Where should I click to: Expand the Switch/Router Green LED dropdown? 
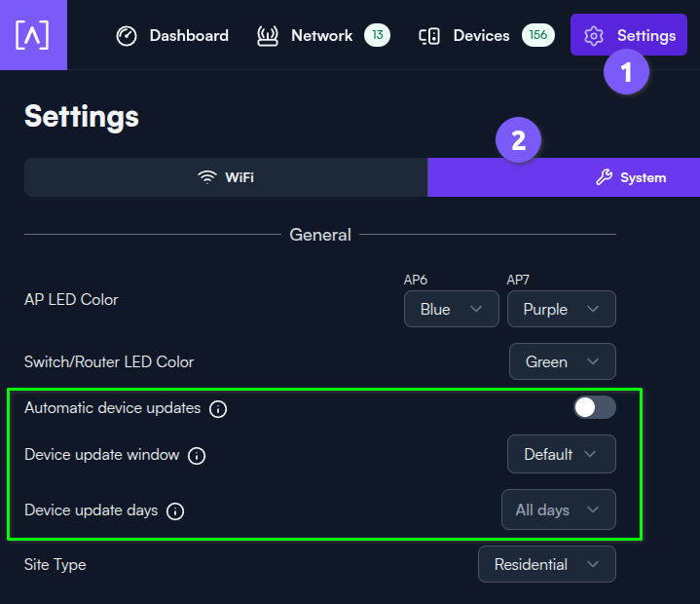pyautogui.click(x=563, y=361)
